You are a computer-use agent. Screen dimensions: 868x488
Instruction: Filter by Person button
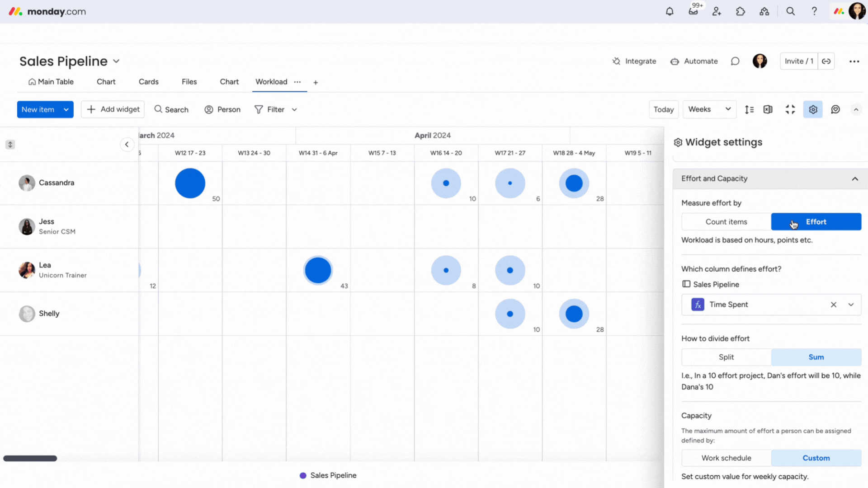point(222,109)
